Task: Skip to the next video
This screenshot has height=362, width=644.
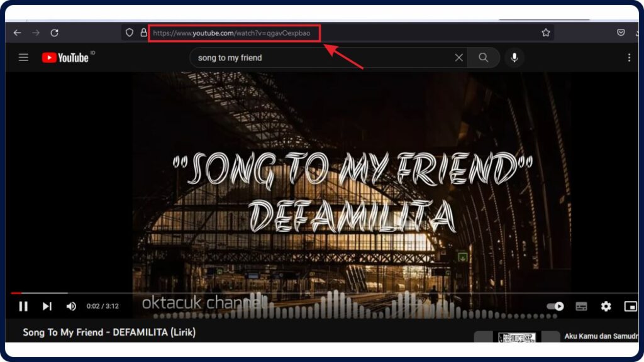Action: [47, 306]
